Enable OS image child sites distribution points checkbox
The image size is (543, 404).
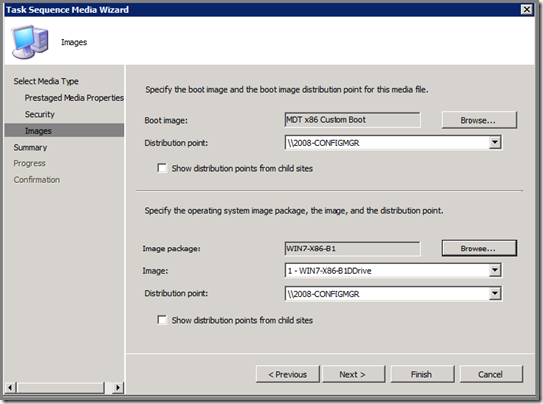tap(162, 320)
